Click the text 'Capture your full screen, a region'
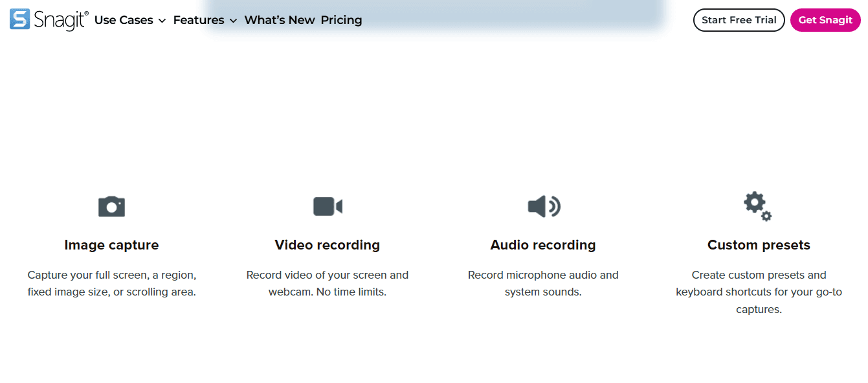The width and height of the screenshot is (868, 383). (x=112, y=275)
